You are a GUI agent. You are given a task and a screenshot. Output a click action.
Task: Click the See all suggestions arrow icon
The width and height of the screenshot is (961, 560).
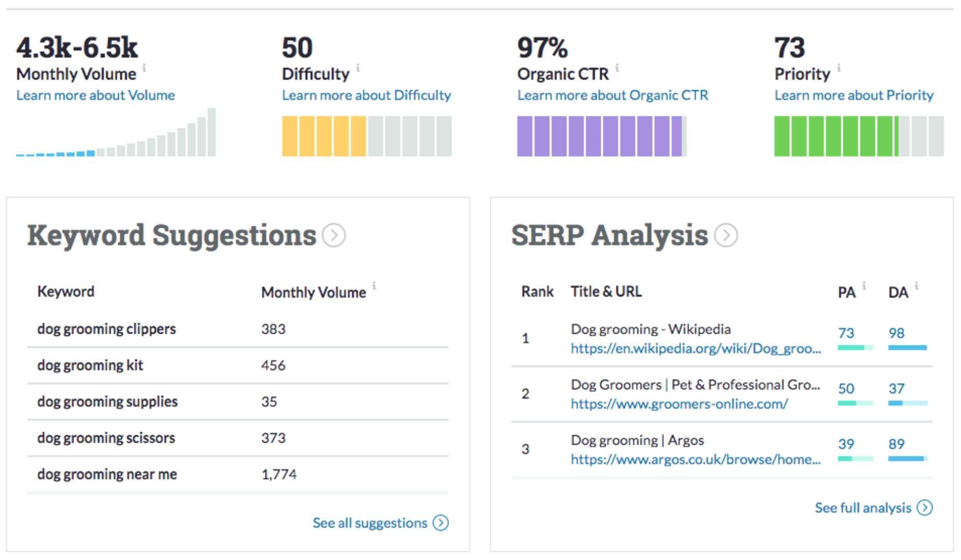(x=440, y=522)
